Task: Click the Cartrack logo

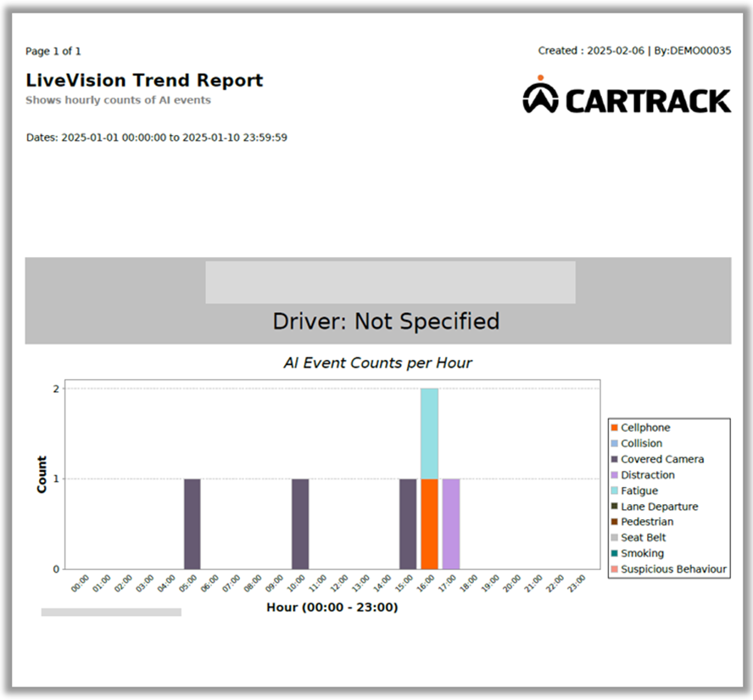Action: pos(627,95)
